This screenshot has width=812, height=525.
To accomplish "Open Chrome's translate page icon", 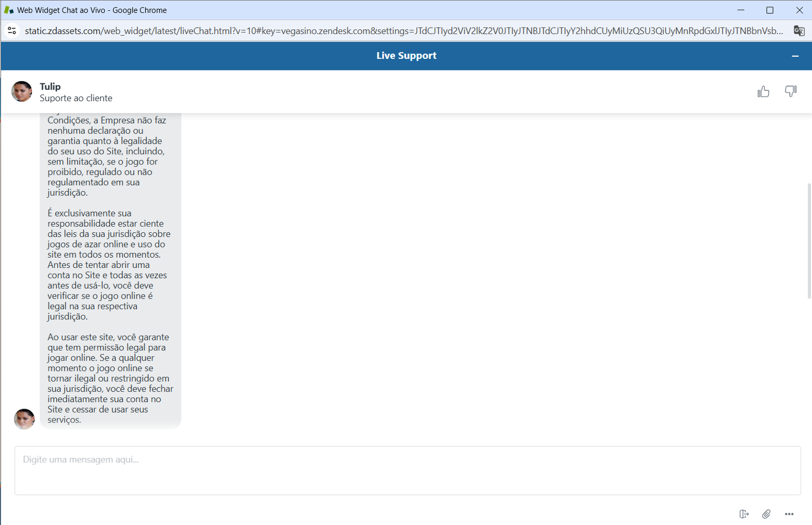I will [x=799, y=31].
